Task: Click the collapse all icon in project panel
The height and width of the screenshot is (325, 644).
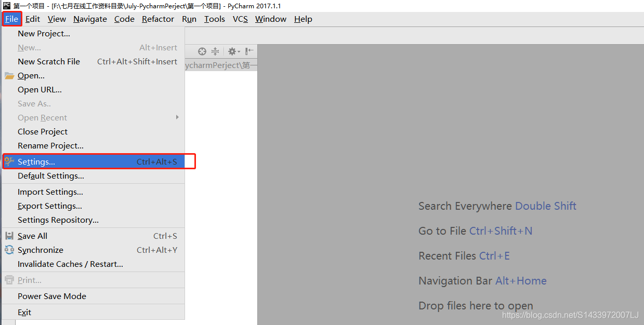Action: click(x=215, y=51)
